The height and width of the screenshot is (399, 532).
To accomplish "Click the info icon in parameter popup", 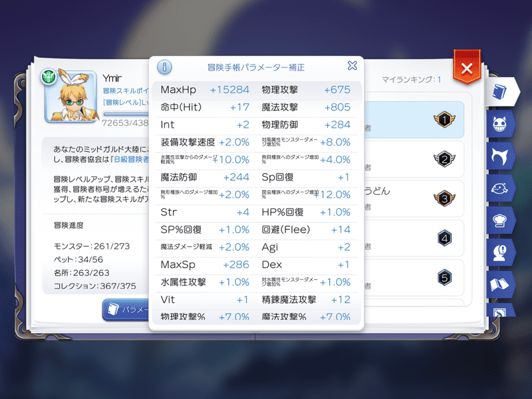I will tap(164, 67).
